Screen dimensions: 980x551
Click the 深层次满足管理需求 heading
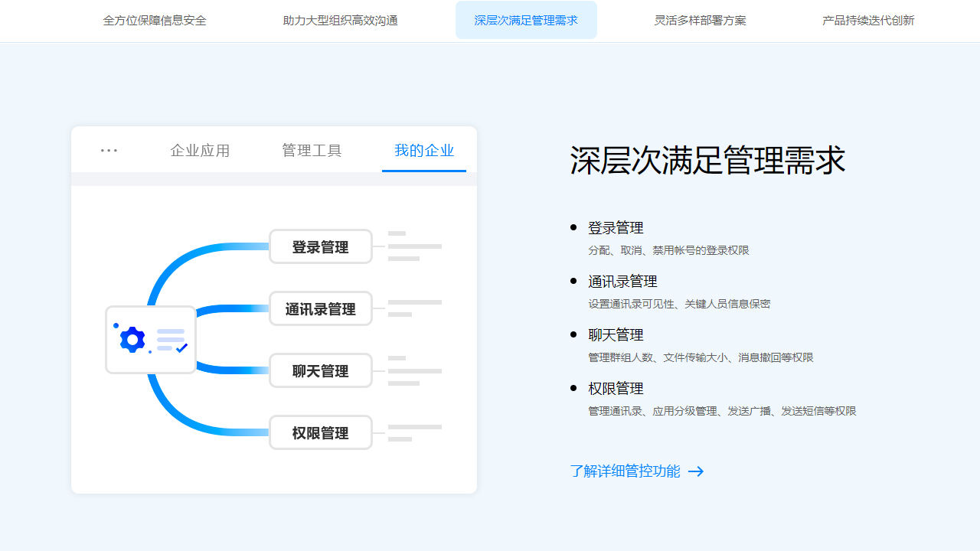point(707,161)
